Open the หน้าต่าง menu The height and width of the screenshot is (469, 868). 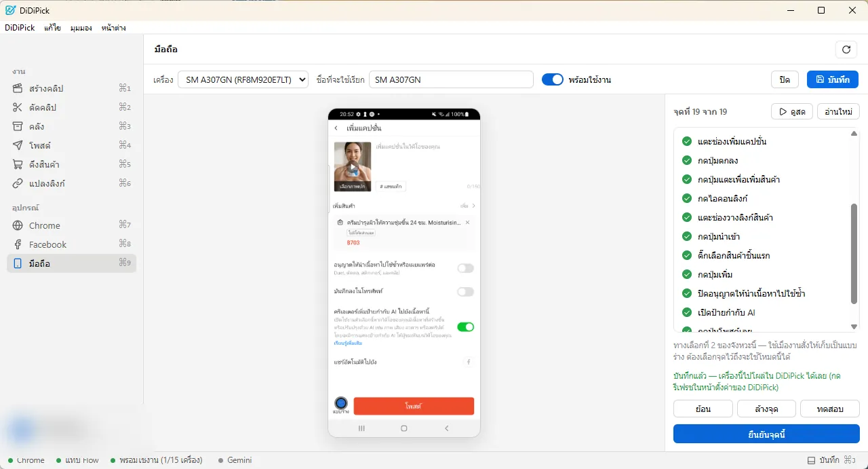click(113, 28)
